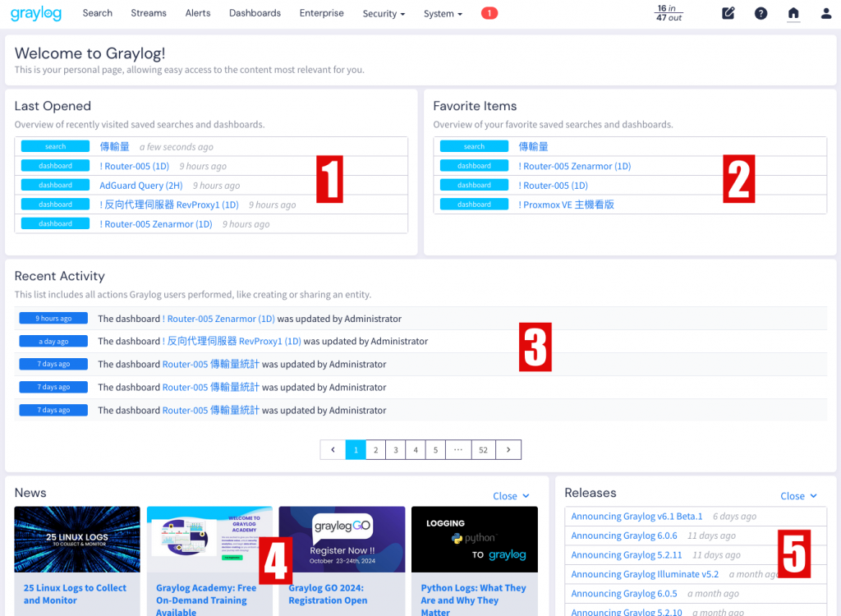
Task: Open the help question mark icon
Action: click(x=761, y=13)
